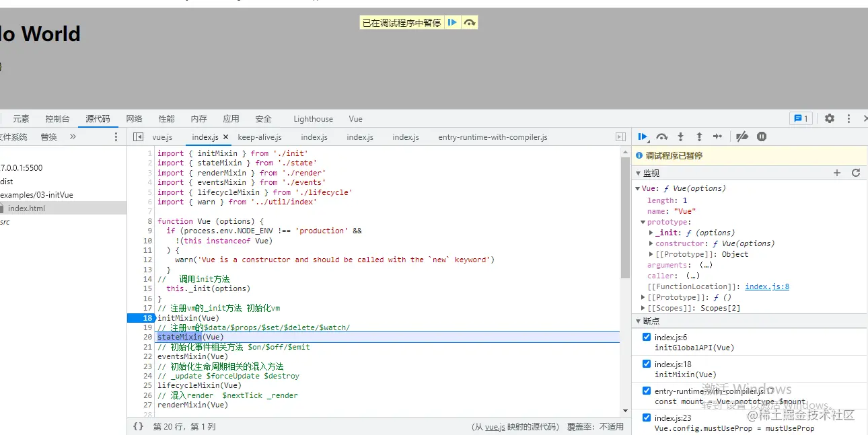
Task: Collapse the 监视 watch section
Action: (x=638, y=173)
